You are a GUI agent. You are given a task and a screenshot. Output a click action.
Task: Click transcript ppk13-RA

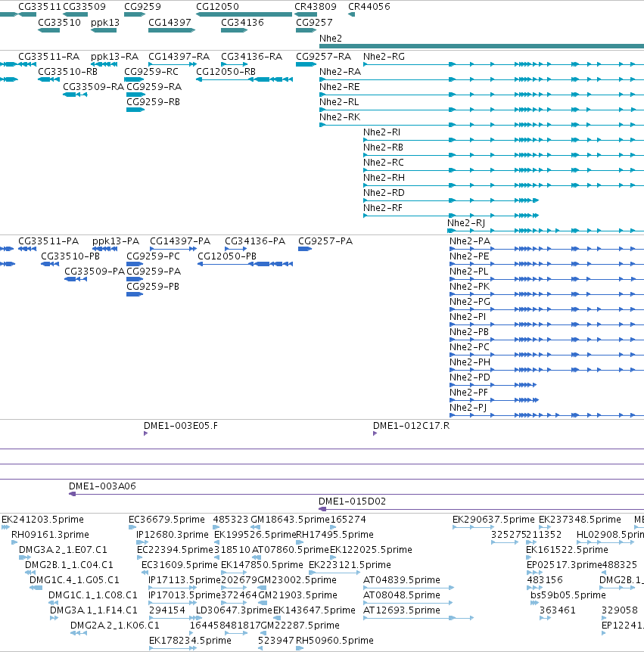[115, 57]
